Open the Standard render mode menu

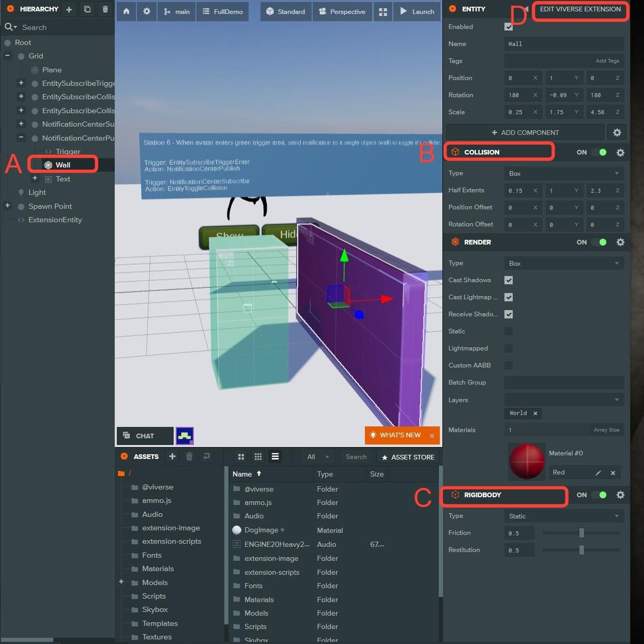286,11
